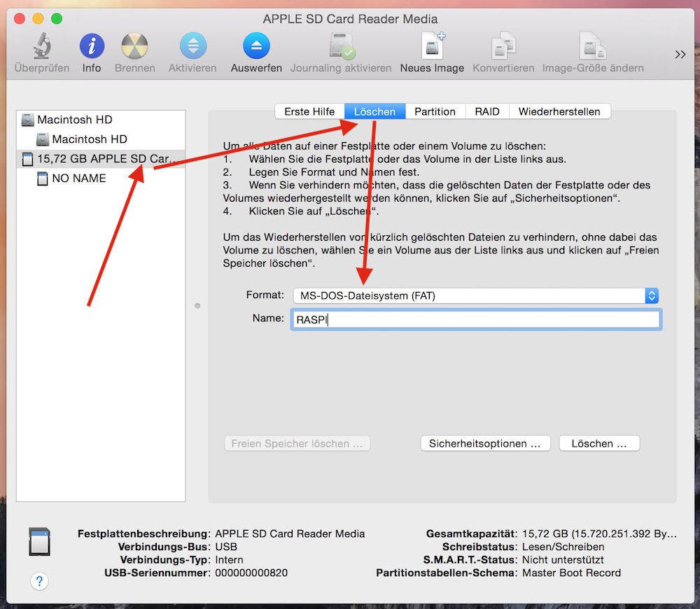Select the top-level Macintosh HD disk
This screenshot has height=609, width=700.
coord(101,120)
